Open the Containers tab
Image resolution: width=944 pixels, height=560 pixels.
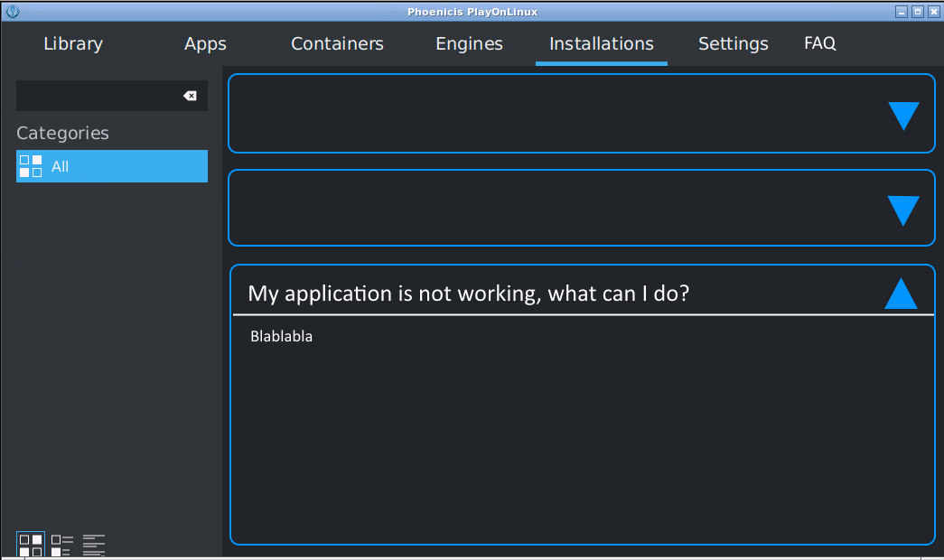tap(337, 43)
